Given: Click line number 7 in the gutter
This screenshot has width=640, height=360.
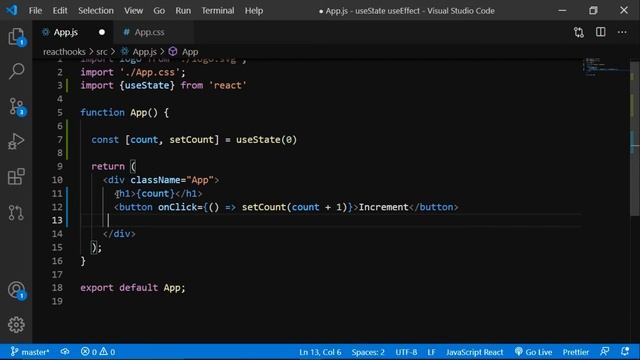Looking at the screenshot, I should 60,140.
